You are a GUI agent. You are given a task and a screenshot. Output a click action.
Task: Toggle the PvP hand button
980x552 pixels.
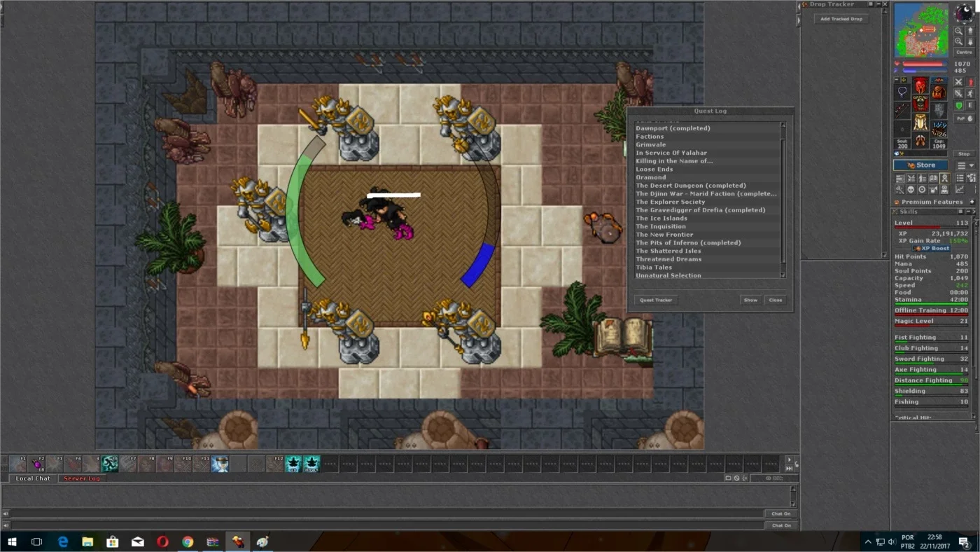pos(964,118)
